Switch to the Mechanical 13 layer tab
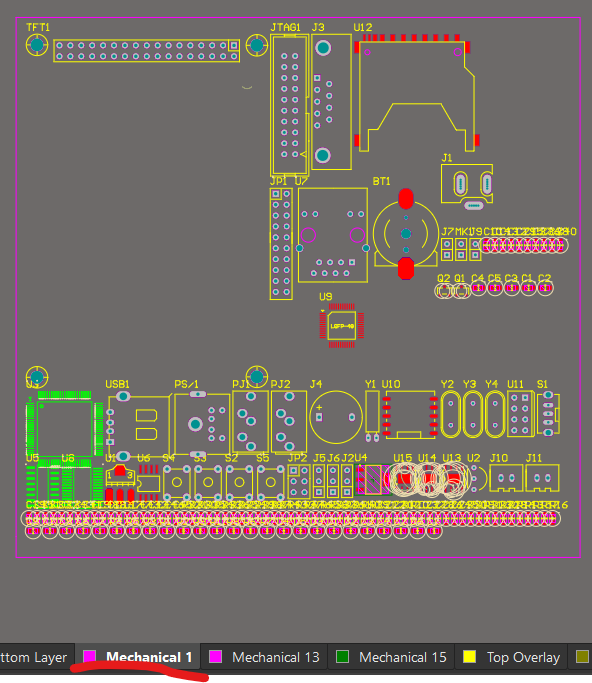 coord(264,656)
